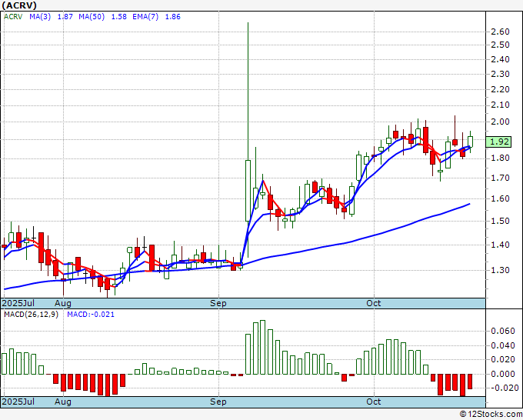Click the tall September spike candlestick body
Screen dimensions: 523x420
[x=248, y=191]
